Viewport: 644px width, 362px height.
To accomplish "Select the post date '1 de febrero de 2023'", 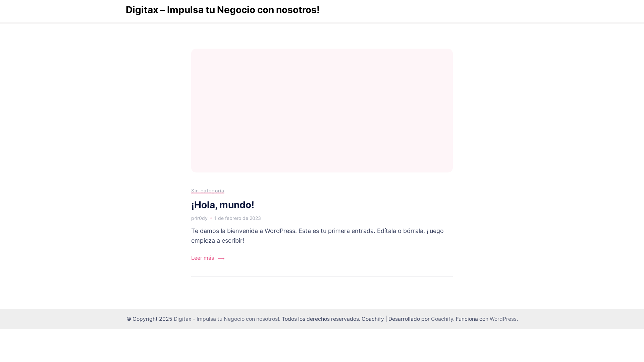I will click(x=237, y=218).
